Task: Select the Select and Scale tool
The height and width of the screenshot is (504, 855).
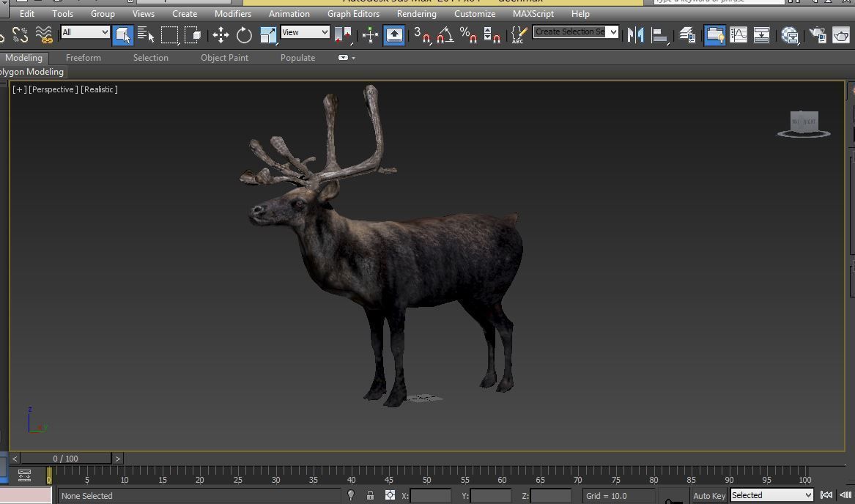Action: [x=267, y=35]
